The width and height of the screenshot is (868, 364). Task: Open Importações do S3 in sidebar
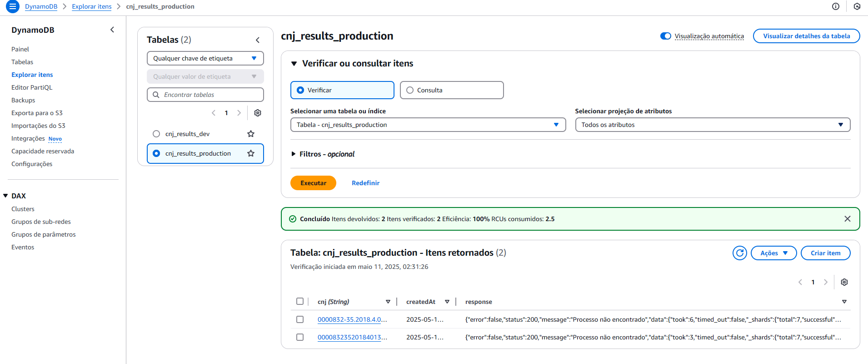click(x=38, y=126)
